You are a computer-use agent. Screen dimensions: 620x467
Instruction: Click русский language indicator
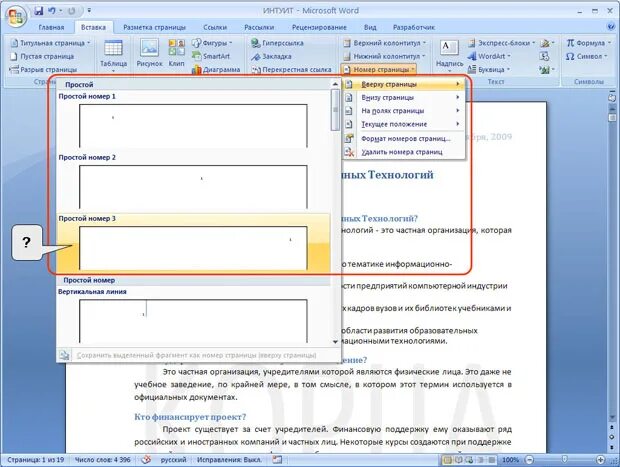click(x=173, y=460)
